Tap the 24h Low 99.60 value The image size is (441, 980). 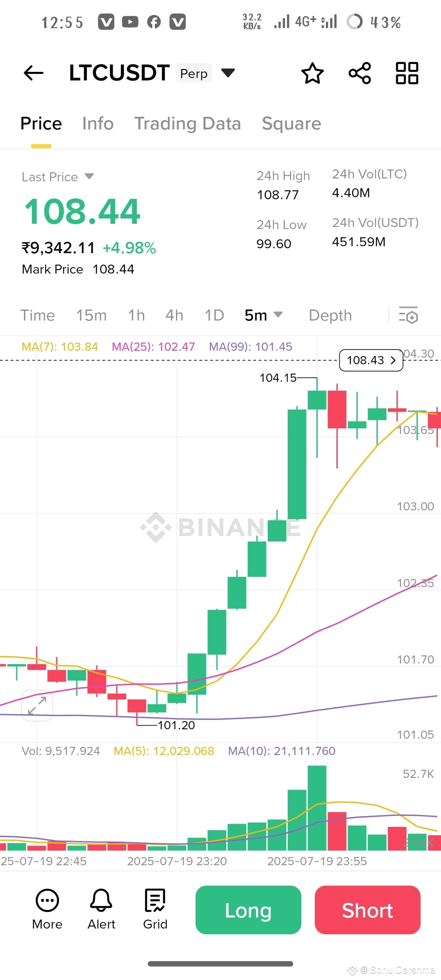[x=274, y=244]
